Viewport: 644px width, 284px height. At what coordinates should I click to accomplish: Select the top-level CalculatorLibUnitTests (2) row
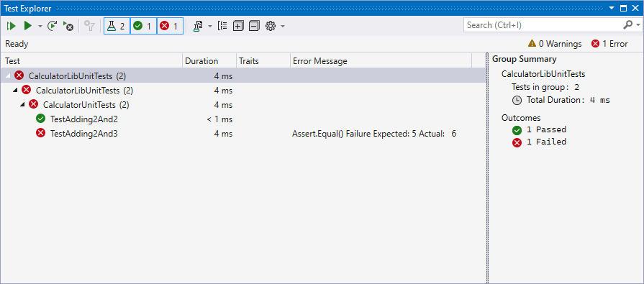pos(242,75)
